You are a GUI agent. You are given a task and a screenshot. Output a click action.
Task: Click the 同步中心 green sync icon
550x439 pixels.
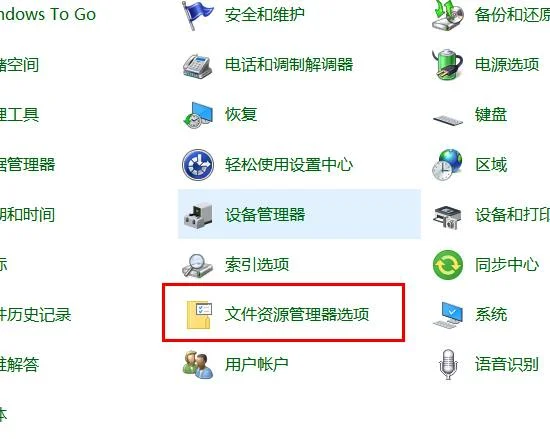coord(448,264)
